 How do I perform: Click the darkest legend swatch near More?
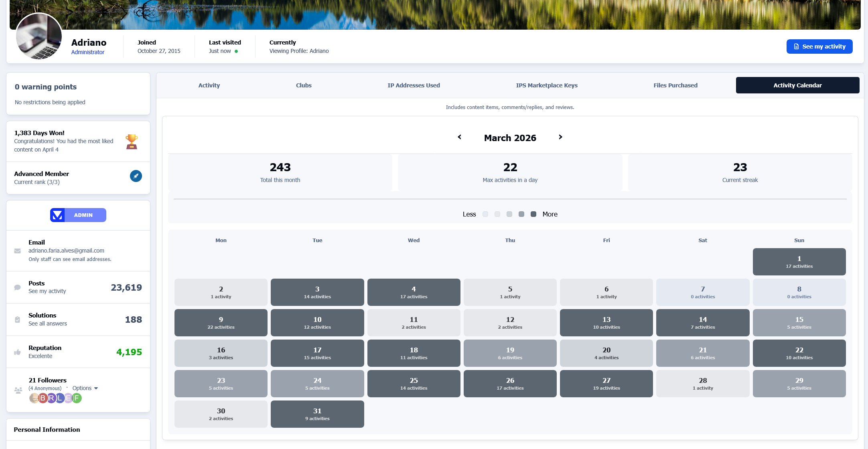533,214
